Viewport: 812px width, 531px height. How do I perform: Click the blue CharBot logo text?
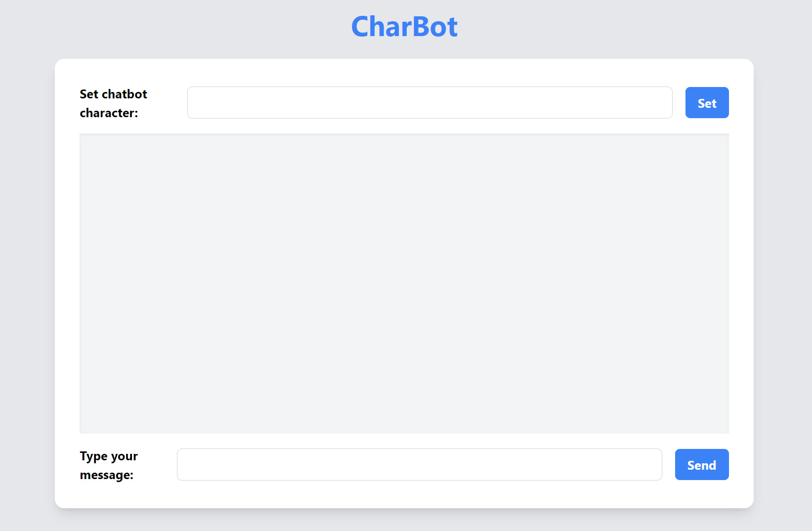(404, 27)
